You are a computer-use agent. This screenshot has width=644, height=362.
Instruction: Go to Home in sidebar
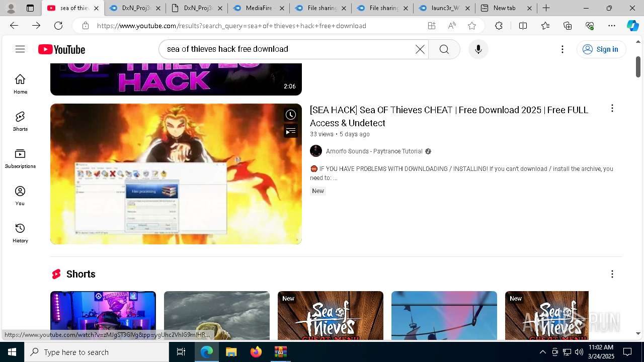(x=20, y=84)
